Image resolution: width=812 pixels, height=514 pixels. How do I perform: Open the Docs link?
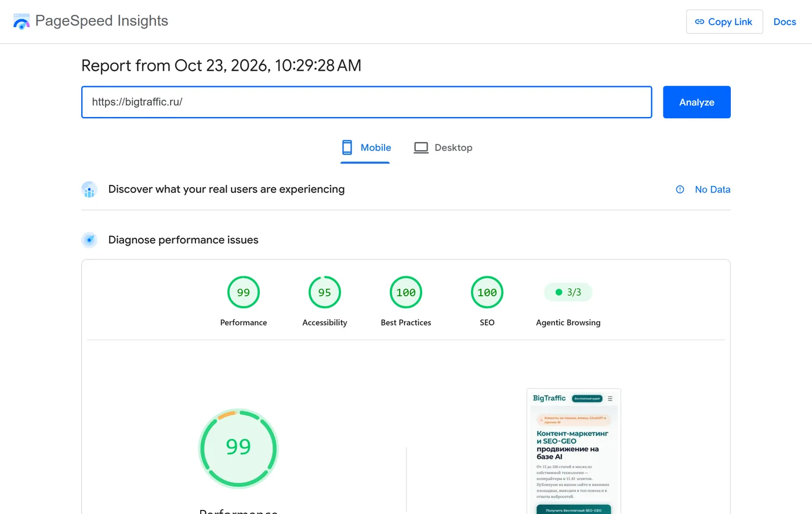tap(785, 22)
